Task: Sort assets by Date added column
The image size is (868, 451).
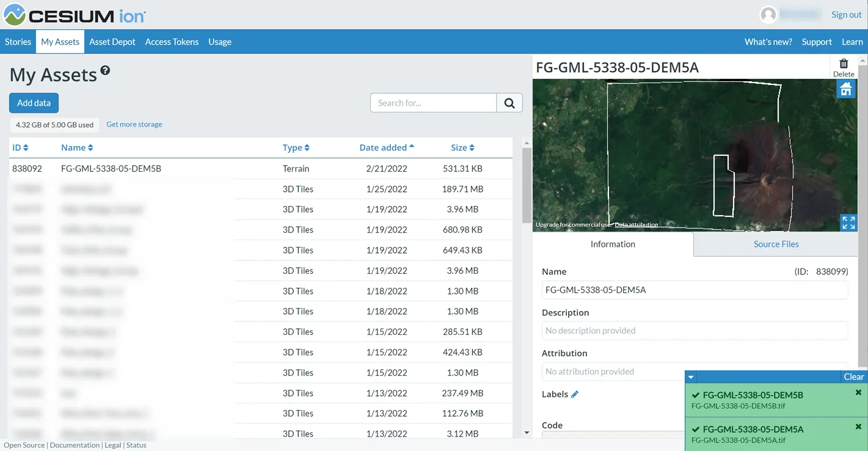Action: (386, 148)
